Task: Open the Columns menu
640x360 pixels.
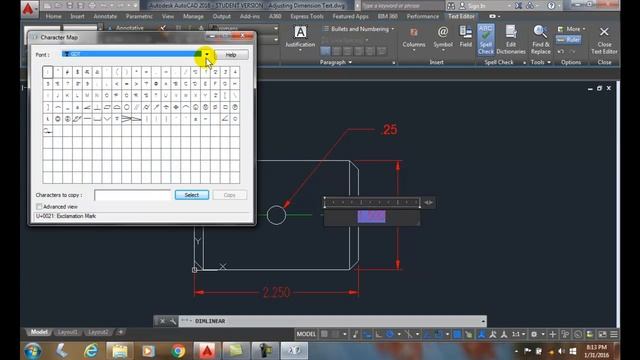Action: coord(413,38)
